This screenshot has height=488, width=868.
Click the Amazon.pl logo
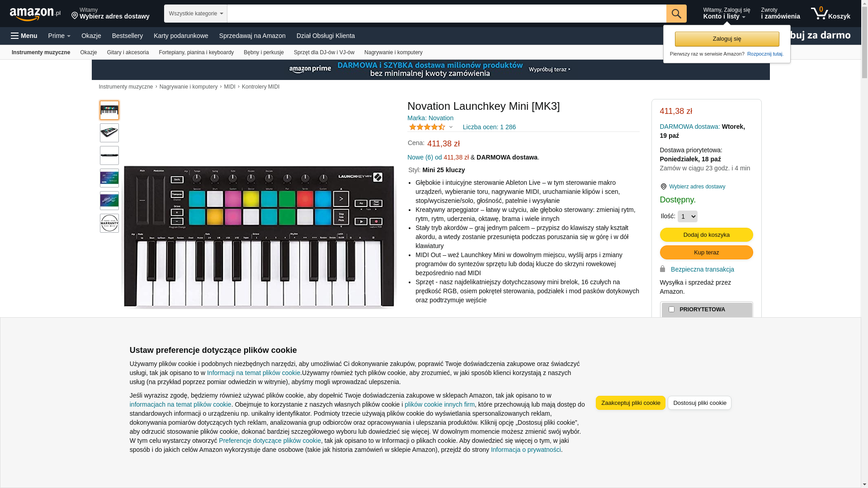point(35,14)
